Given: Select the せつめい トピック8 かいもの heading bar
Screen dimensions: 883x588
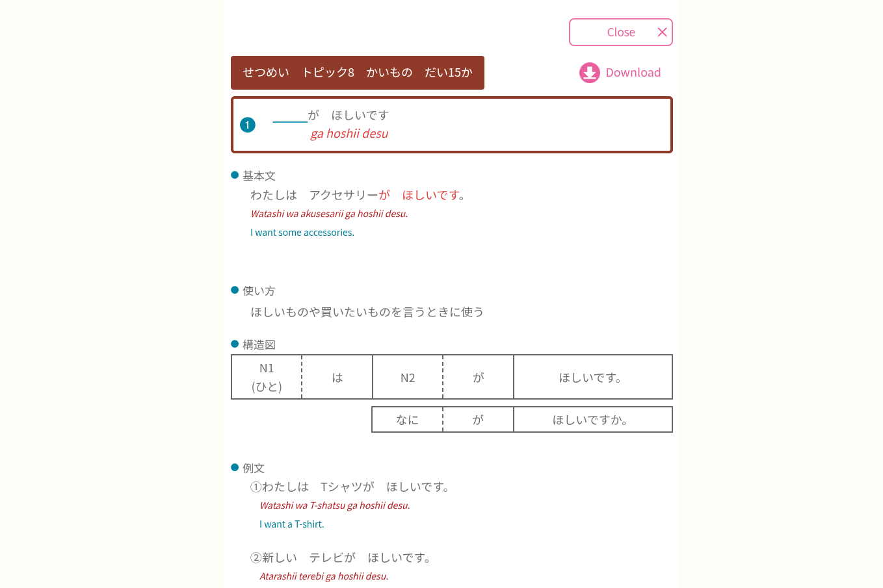Looking at the screenshot, I should [358, 73].
